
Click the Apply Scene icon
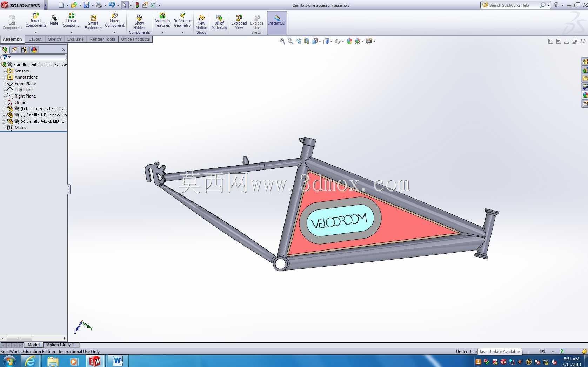(358, 41)
